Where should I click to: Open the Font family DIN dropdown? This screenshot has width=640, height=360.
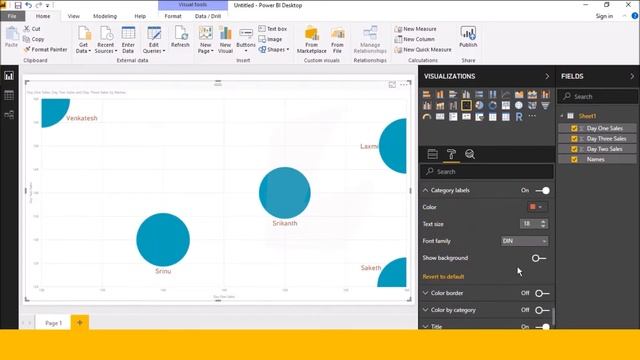524,241
